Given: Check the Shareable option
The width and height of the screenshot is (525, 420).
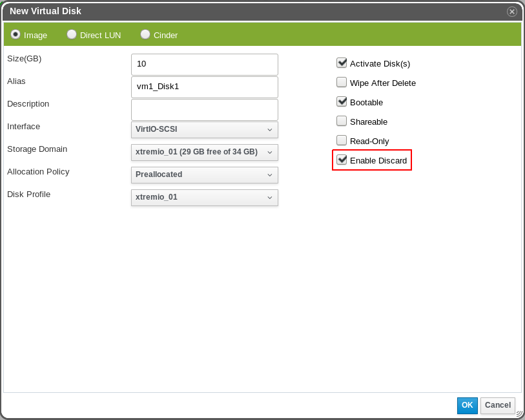Looking at the screenshot, I should (342, 121).
